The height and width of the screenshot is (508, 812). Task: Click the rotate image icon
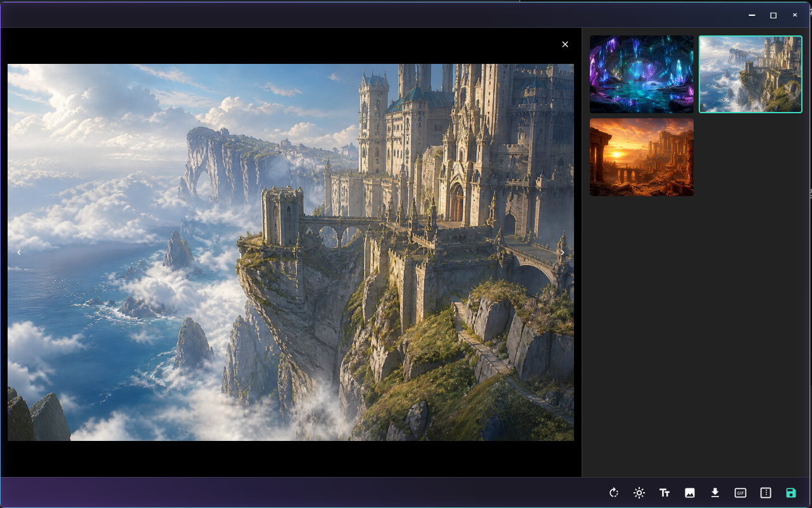pos(613,493)
